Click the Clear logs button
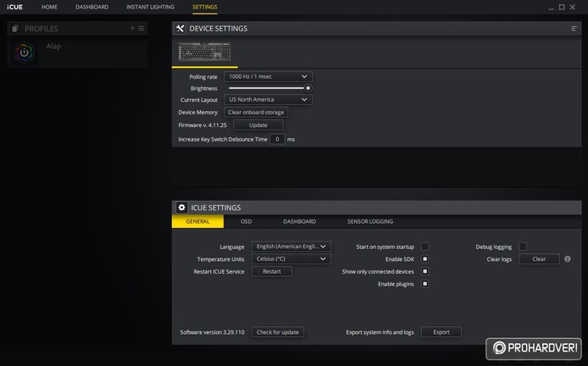Screen dimensions: 588x366 coord(539,258)
